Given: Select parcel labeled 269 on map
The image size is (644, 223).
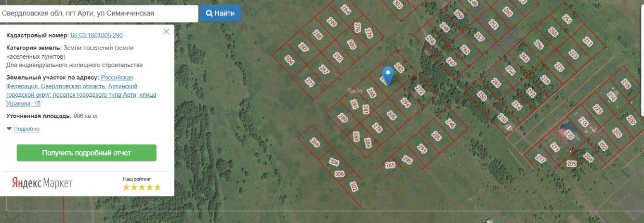Looking at the screenshot, I should coord(315,143).
